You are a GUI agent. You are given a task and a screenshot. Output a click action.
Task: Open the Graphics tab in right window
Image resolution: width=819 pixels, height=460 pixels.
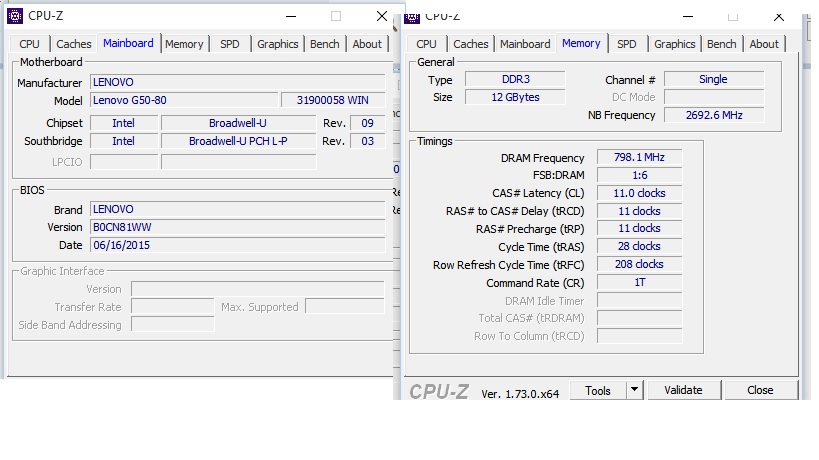(674, 44)
